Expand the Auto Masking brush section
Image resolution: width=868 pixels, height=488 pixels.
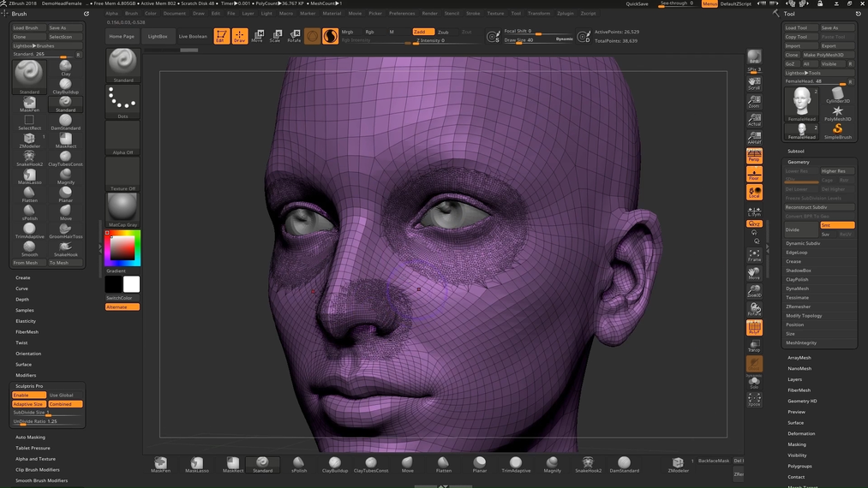[30, 437]
